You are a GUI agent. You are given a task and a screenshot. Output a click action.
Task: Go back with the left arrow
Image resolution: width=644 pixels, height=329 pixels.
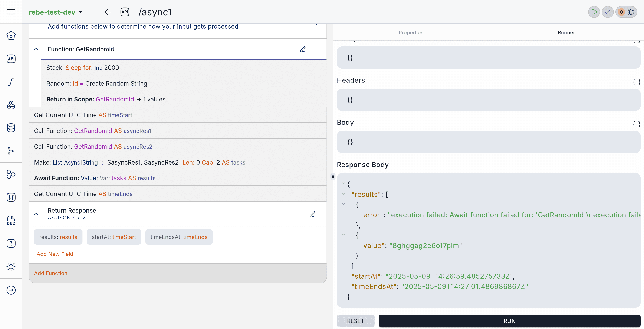[108, 12]
